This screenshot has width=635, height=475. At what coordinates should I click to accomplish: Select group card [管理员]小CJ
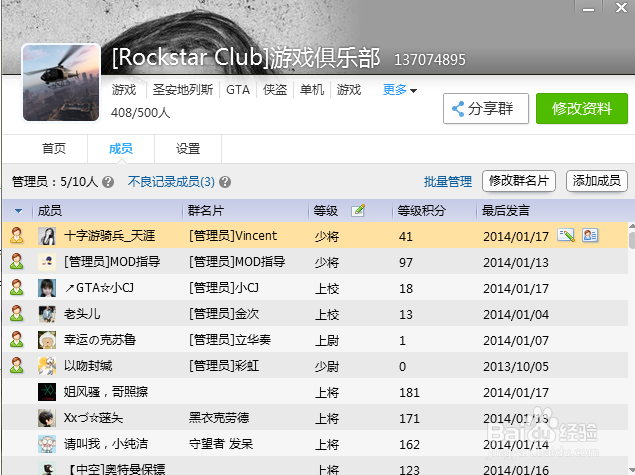click(x=224, y=288)
